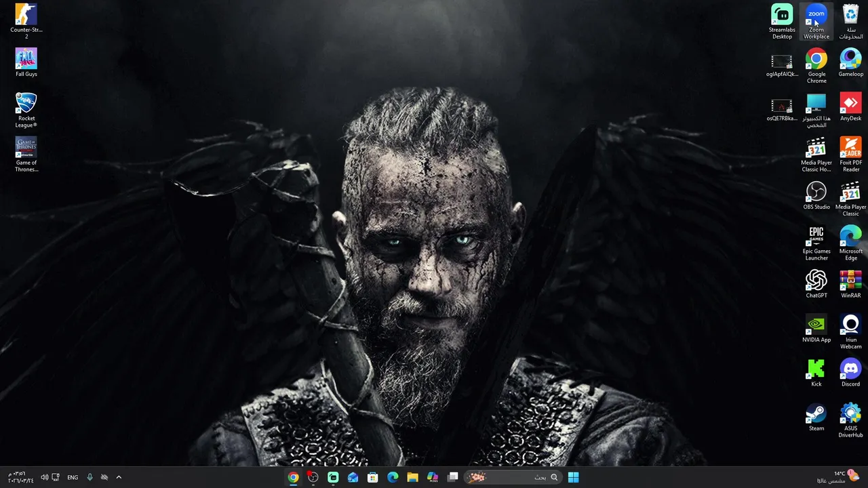The image size is (868, 488).
Task: Select the Zoom Workplace desktop icon
Action: [816, 22]
